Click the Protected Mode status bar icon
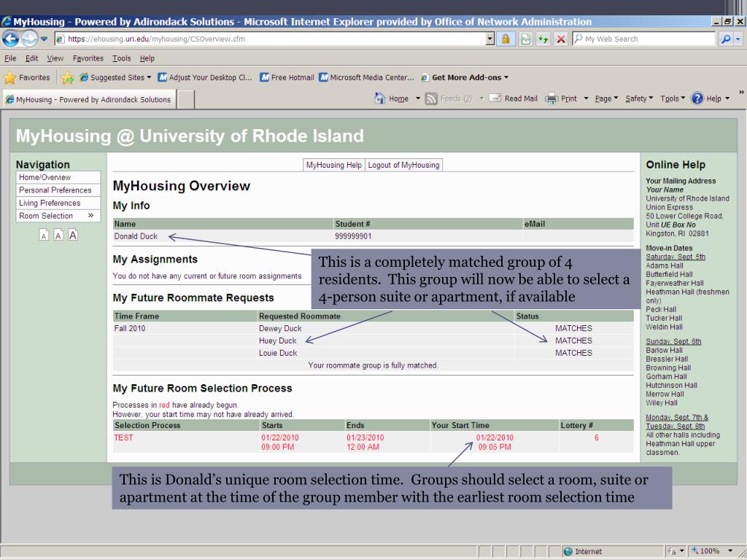 [x=673, y=551]
